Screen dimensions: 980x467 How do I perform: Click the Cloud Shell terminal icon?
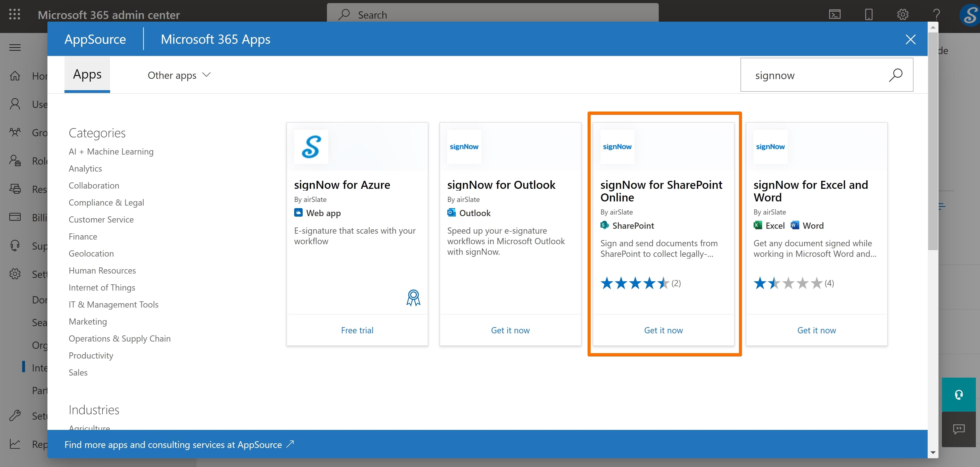tap(835, 14)
